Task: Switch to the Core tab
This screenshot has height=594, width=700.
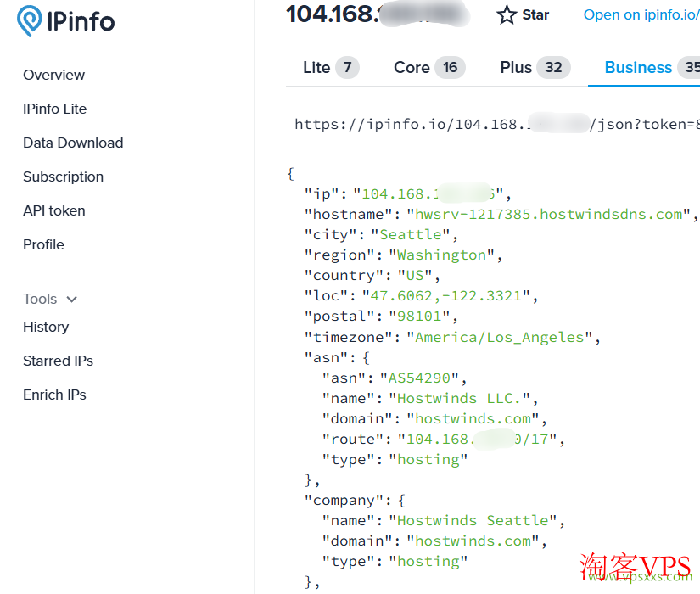Action: [428, 68]
